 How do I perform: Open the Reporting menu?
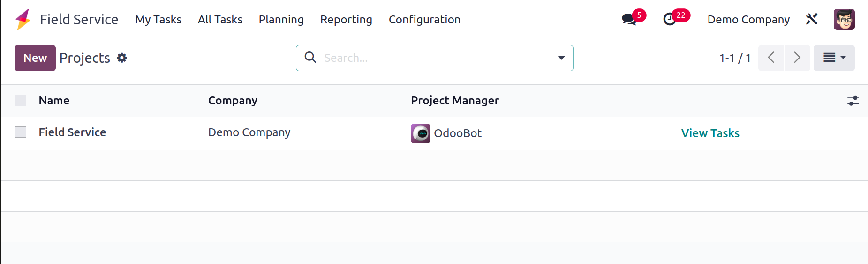(346, 20)
